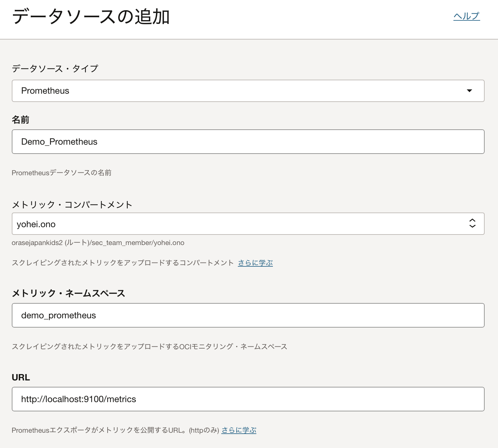This screenshot has width=498, height=448.
Task: Click the up-down chevron icon in compartment field
Action: (472, 223)
